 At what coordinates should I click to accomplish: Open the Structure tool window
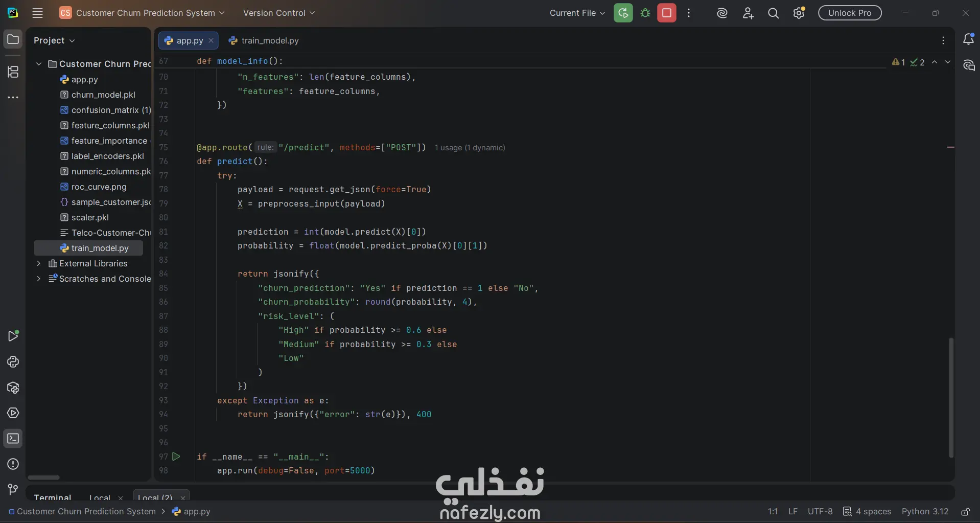(13, 72)
